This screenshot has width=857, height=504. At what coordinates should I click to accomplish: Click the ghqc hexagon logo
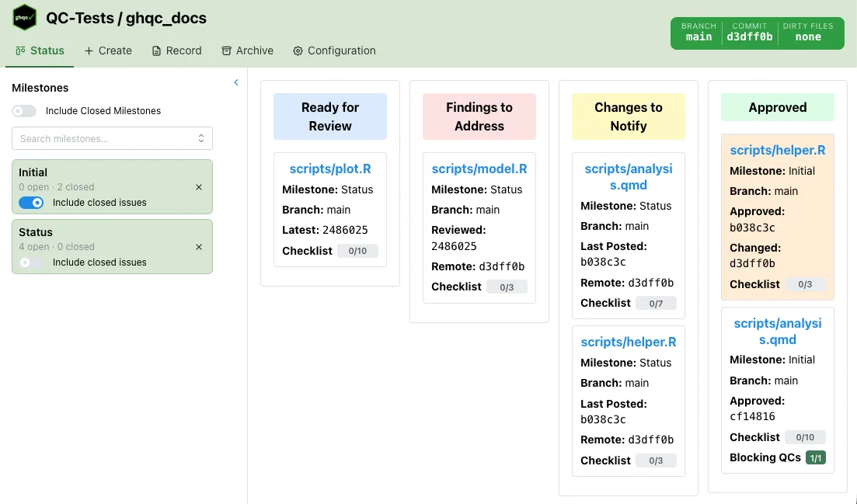tap(25, 17)
